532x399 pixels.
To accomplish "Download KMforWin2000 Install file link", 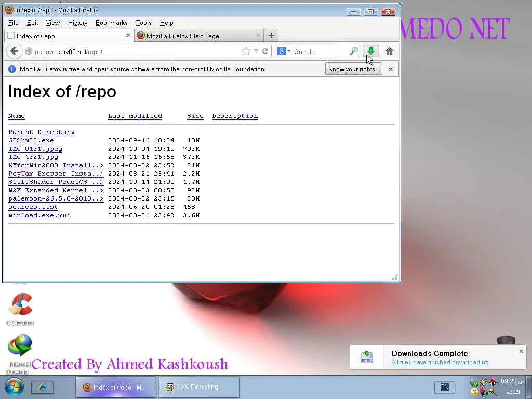I will (56, 165).
